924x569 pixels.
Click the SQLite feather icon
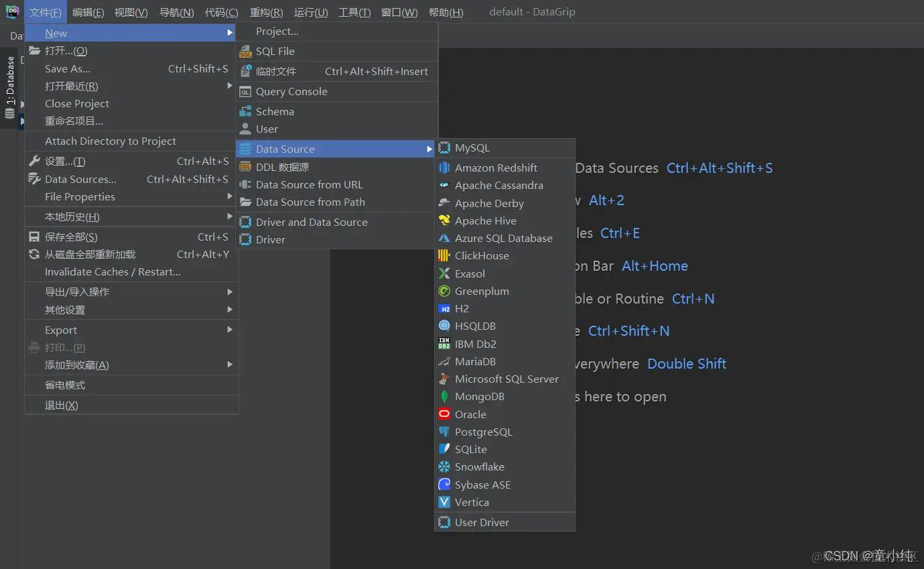click(x=444, y=449)
